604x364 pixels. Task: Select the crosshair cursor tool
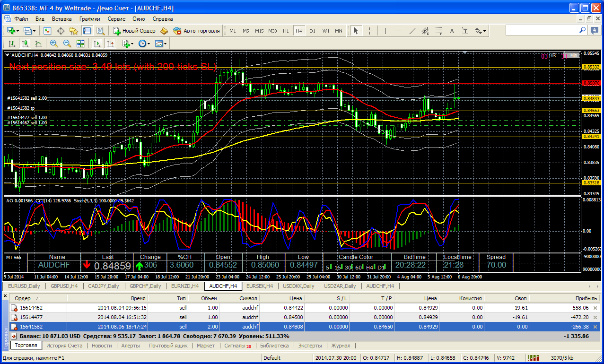pyautogui.click(x=369, y=31)
